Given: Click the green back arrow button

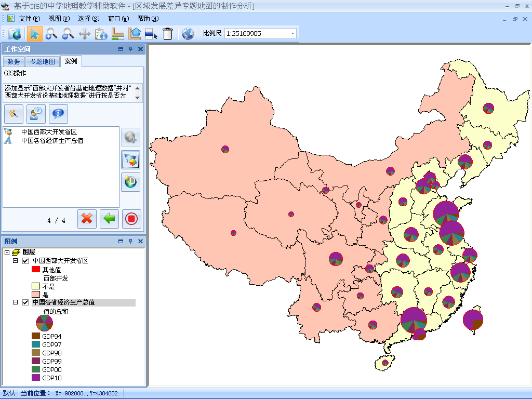Looking at the screenshot, I should (x=109, y=219).
